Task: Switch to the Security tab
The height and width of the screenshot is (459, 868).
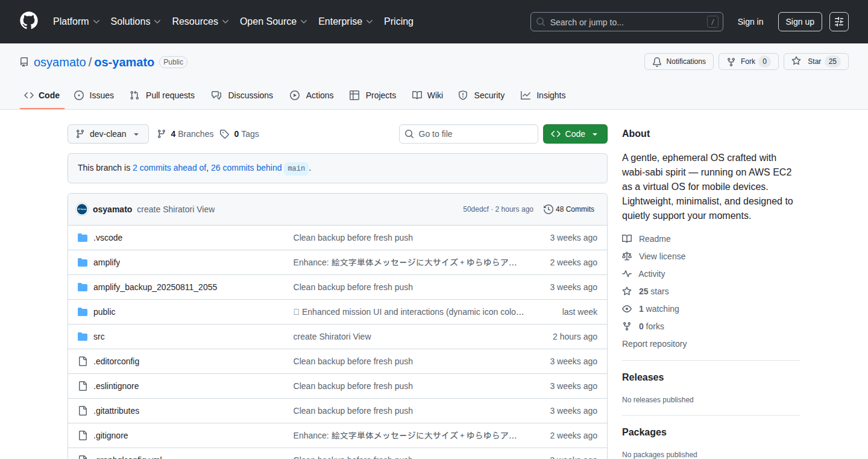Action: click(482, 95)
